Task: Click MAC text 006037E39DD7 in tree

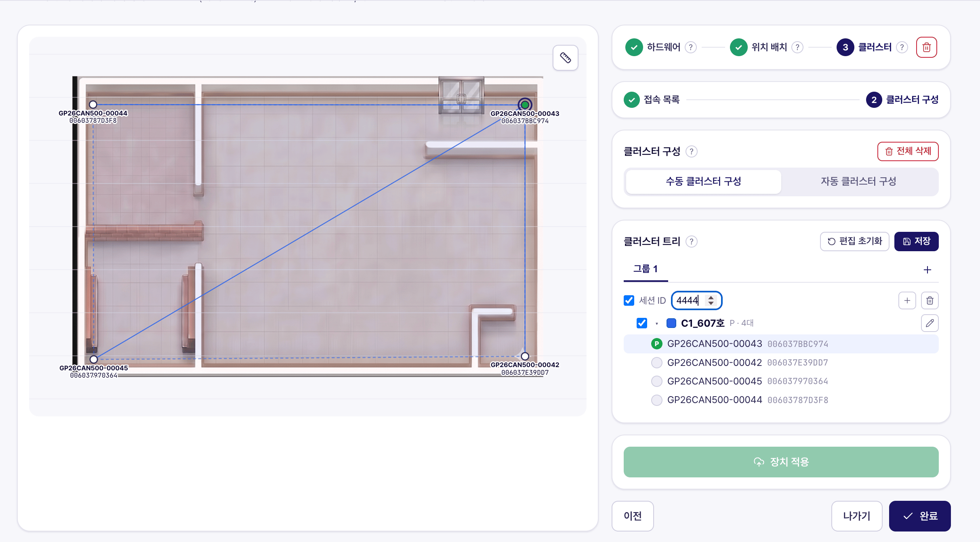Action: (x=798, y=363)
